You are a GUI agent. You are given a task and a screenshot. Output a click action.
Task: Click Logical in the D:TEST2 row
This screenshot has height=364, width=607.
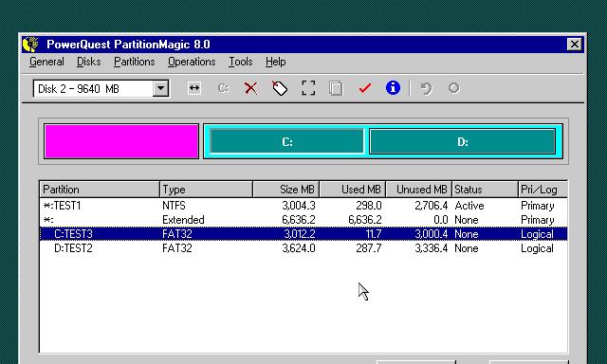click(537, 248)
